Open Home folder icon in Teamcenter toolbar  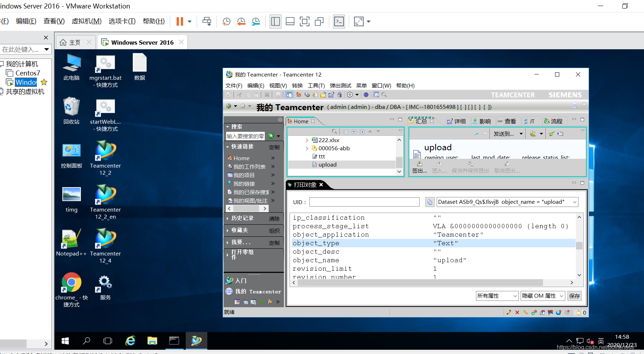(x=298, y=95)
